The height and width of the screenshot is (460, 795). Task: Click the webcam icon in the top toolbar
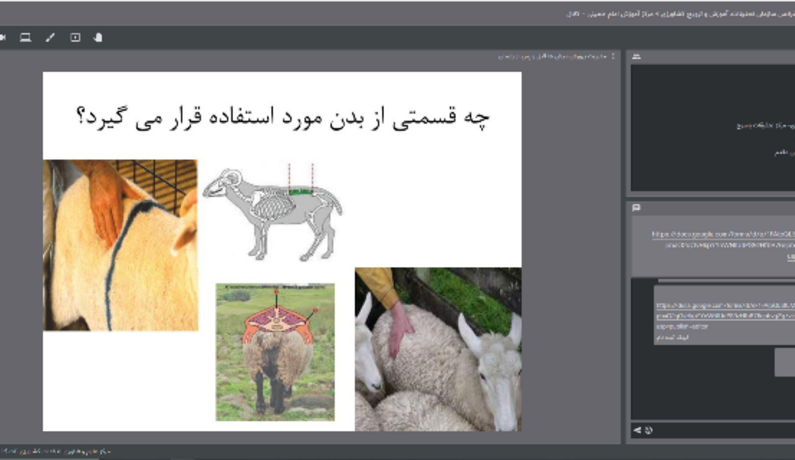pyautogui.click(x=3, y=38)
